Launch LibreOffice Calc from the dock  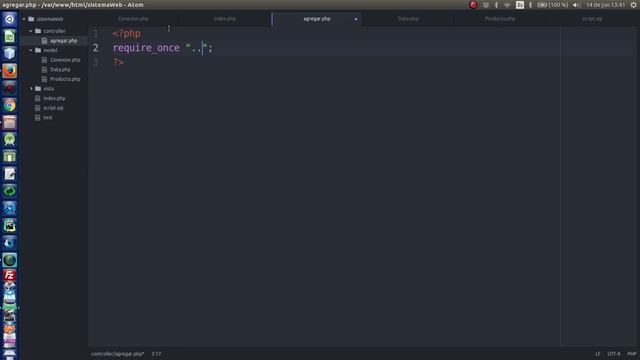click(x=9, y=36)
